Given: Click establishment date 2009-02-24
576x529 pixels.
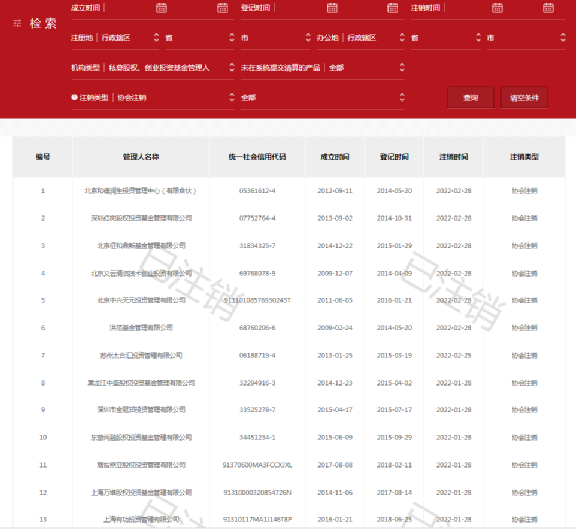Looking at the screenshot, I should click(x=335, y=328).
